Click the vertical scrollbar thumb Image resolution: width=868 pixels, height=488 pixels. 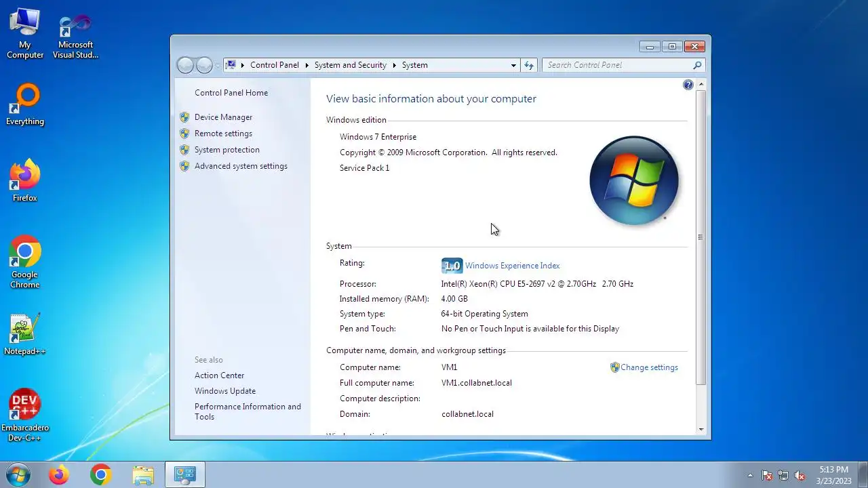(701, 237)
